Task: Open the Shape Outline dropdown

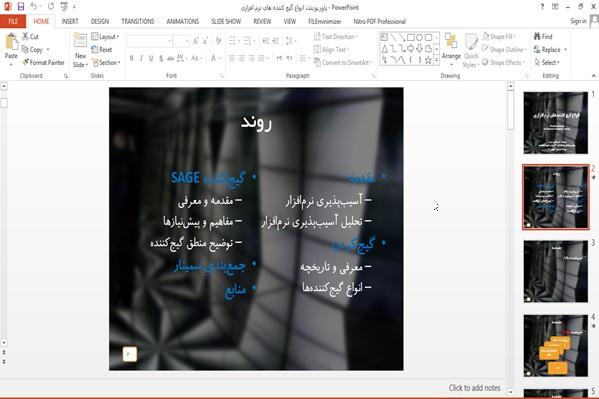Action: pos(504,50)
